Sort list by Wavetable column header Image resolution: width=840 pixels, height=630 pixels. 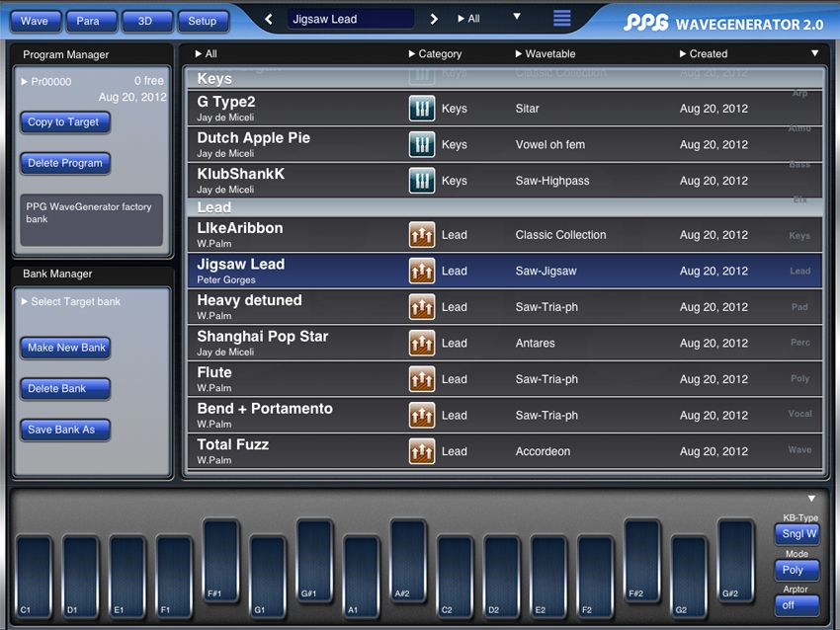click(546, 54)
